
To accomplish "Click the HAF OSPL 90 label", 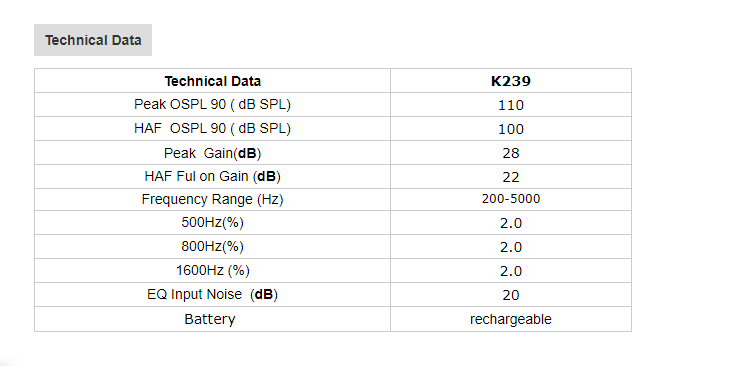I will point(213,128).
